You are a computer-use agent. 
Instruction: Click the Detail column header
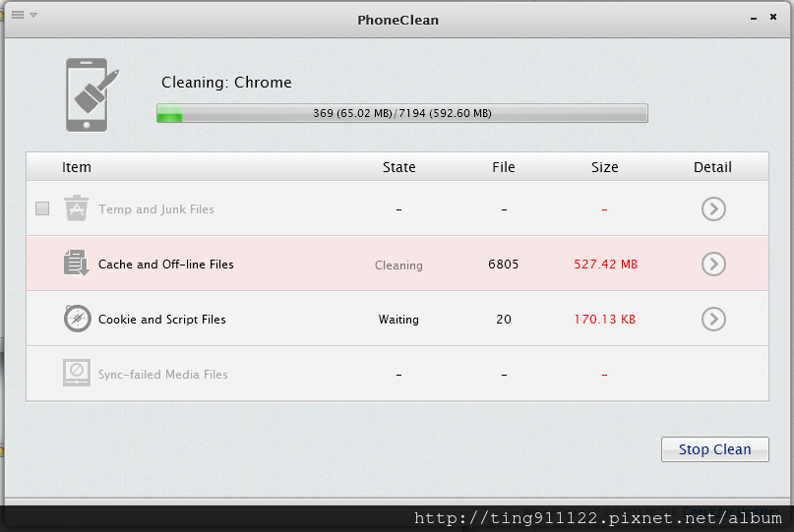pos(712,167)
